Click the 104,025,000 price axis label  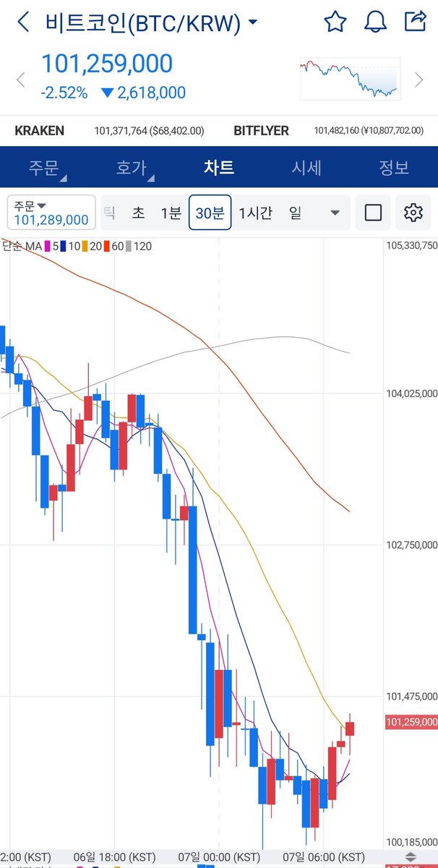[411, 393]
